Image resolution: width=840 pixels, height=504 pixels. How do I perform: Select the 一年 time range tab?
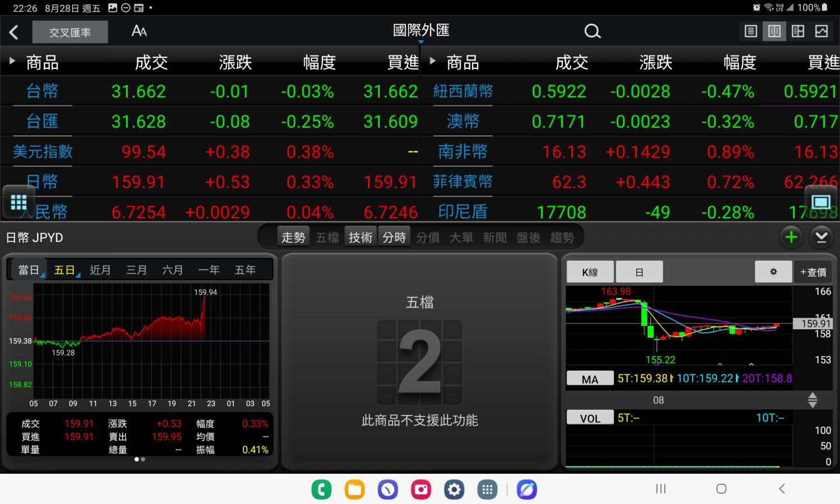pos(209,270)
